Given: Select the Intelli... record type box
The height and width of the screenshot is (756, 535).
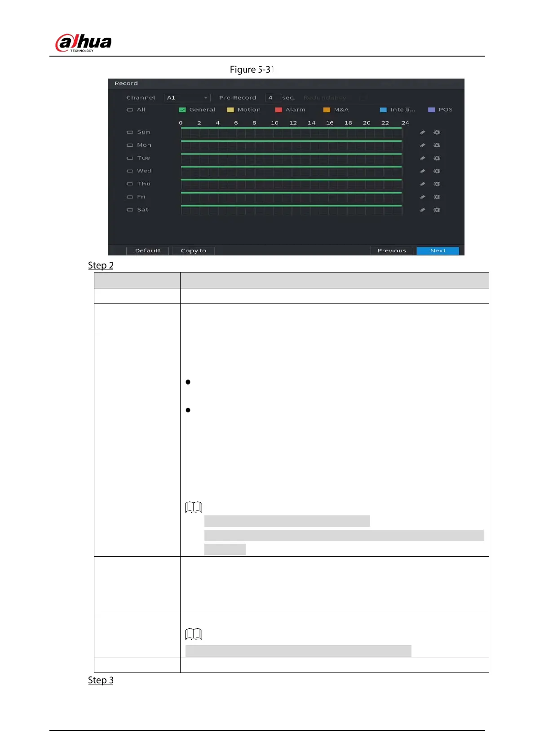Looking at the screenshot, I should (383, 110).
